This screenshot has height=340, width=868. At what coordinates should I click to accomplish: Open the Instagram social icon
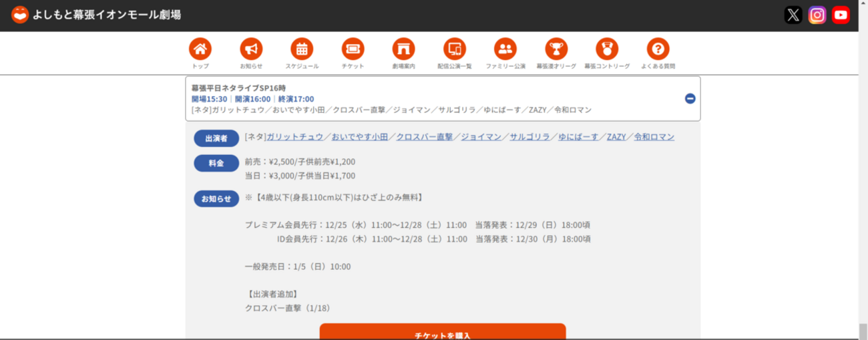817,15
